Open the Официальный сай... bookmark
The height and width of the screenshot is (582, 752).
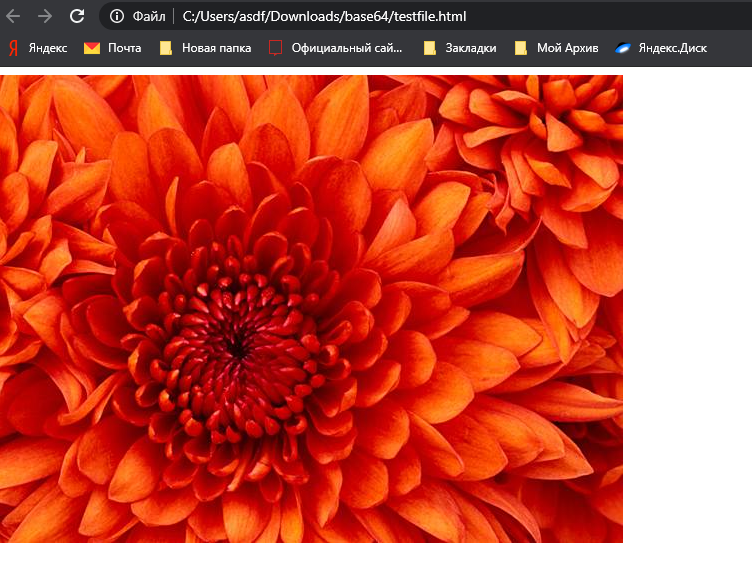[x=336, y=48]
